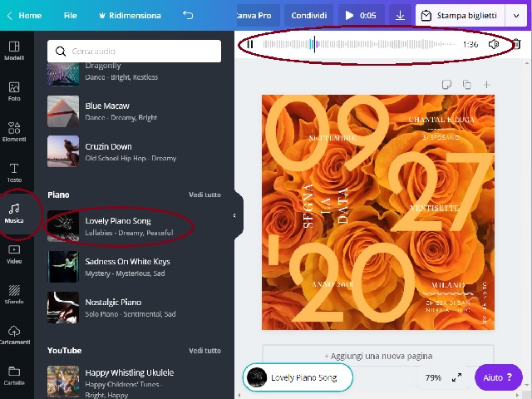
Task: Select the Happy Whistling Ukulele track
Action: click(135, 382)
